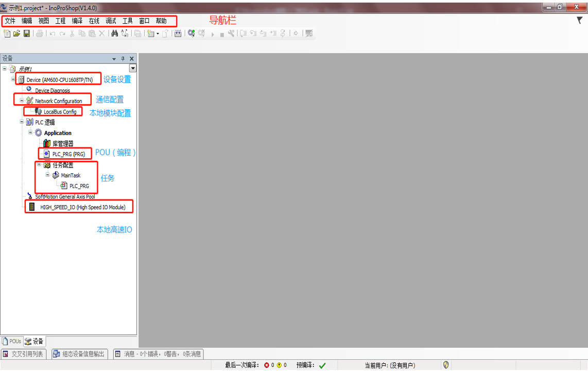
Task: Create a new project file
Action: pos(7,33)
